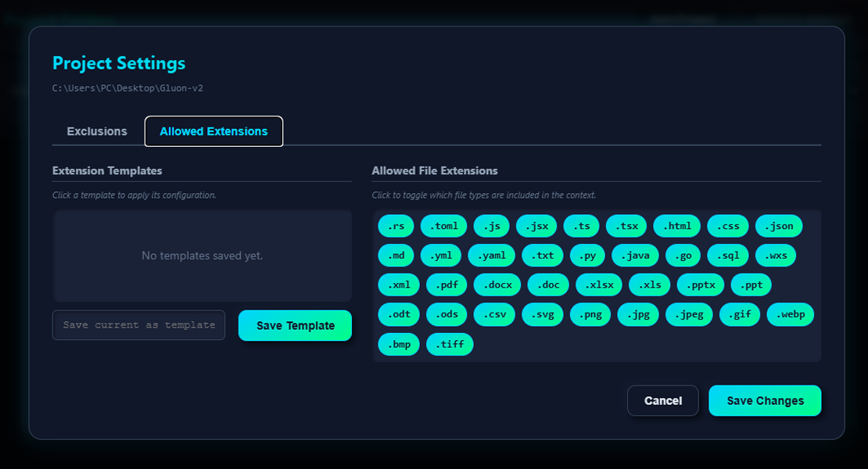The image size is (868, 469).
Task: Disable the .svg extension
Action: coord(543,314)
